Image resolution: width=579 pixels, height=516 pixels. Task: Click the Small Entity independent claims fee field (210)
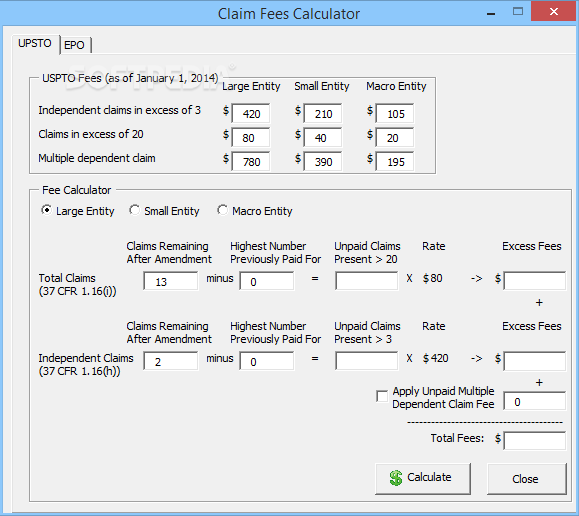[322, 113]
